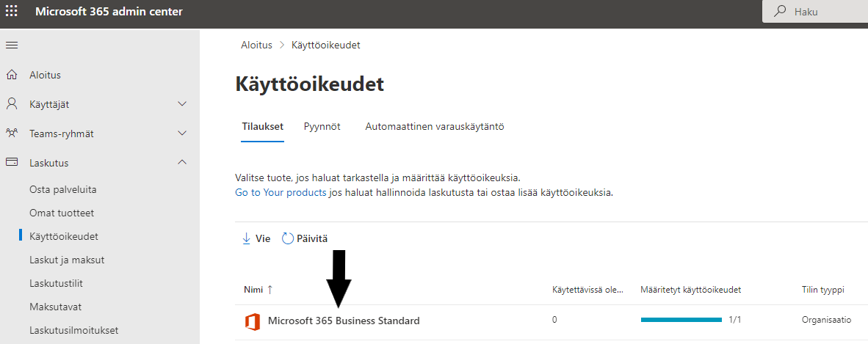The width and height of the screenshot is (868, 344).
Task: Open Laskutusilmoitukset in sidebar
Action: (x=73, y=330)
